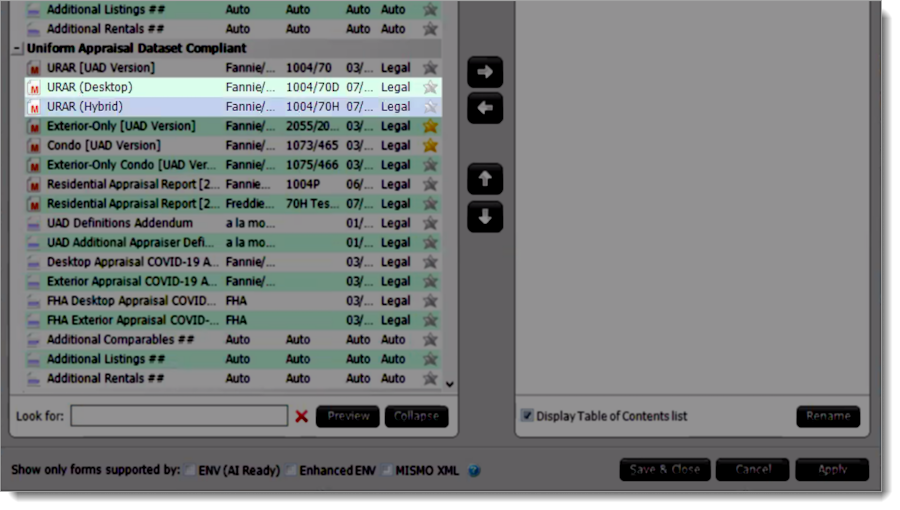Open the blue help icon near MISMO XML
The image size is (900, 510).
tap(474, 471)
